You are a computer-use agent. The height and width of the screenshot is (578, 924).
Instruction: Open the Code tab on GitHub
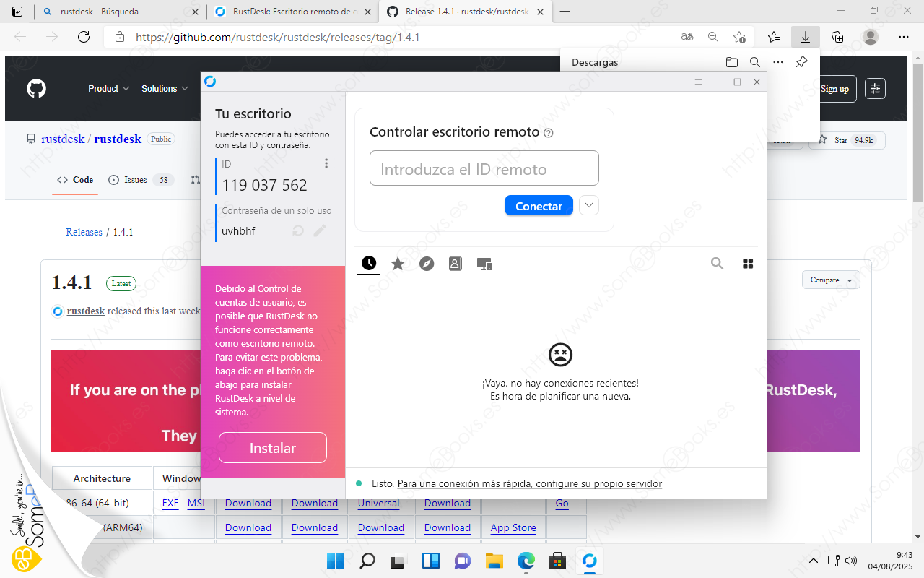coord(75,180)
